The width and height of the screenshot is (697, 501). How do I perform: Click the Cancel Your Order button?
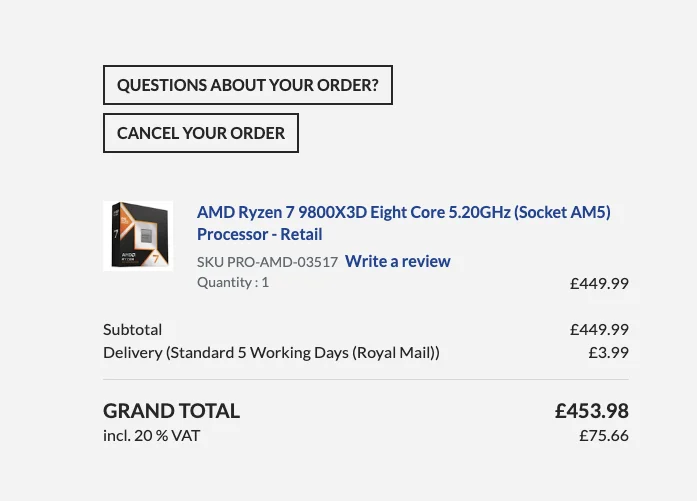200,133
